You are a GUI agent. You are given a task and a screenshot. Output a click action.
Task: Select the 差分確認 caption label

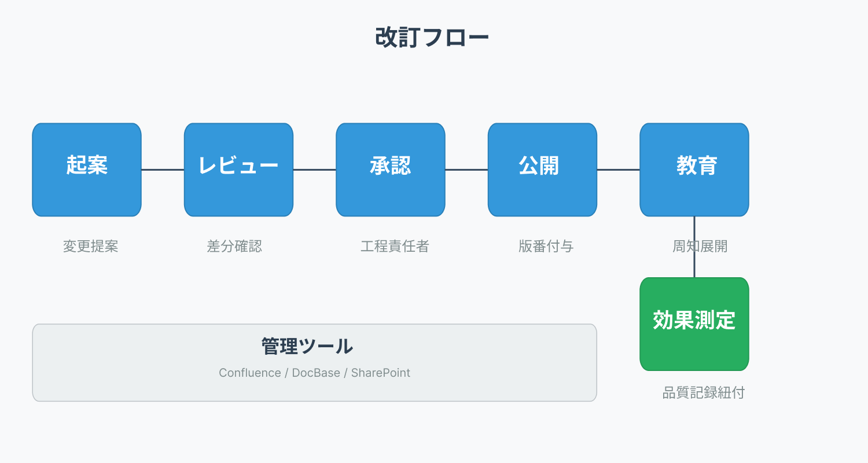click(x=234, y=247)
